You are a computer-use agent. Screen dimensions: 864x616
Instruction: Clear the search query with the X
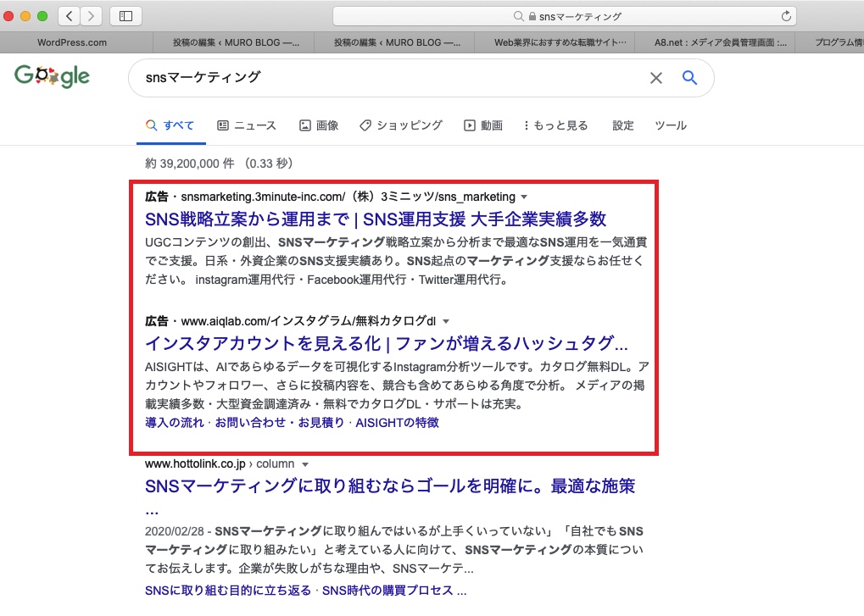tap(655, 78)
